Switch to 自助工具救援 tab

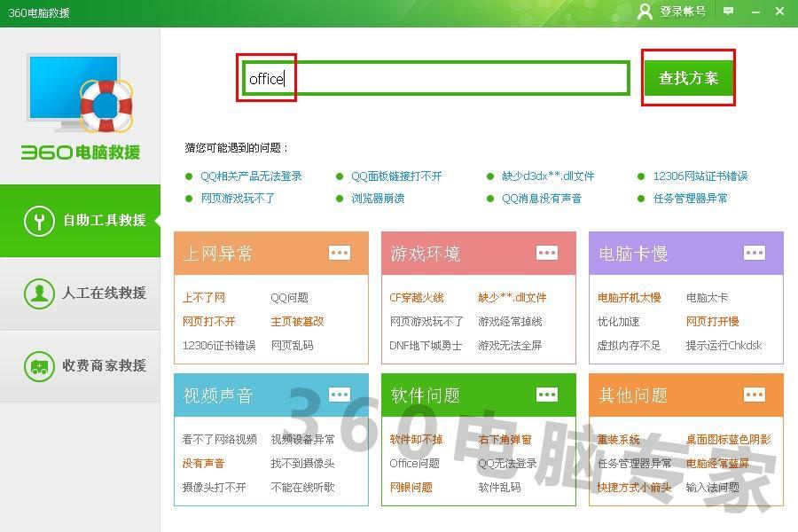(80, 221)
